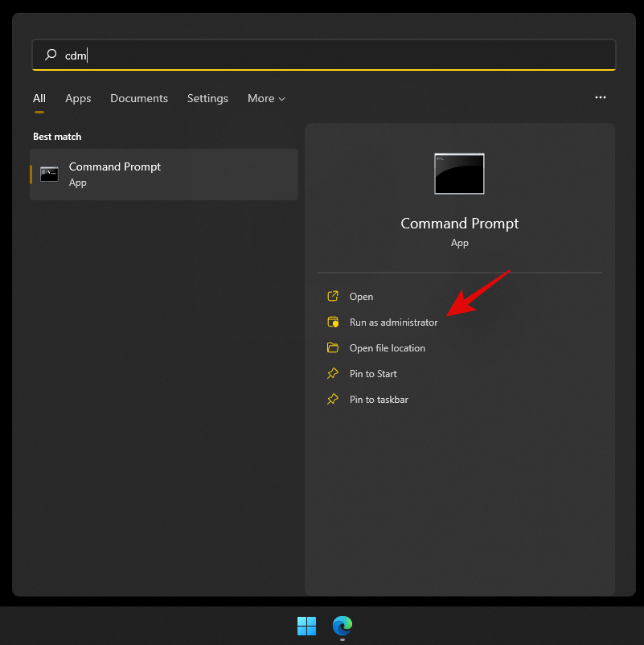
Task: Run Command Prompt as administrator
Action: (393, 322)
